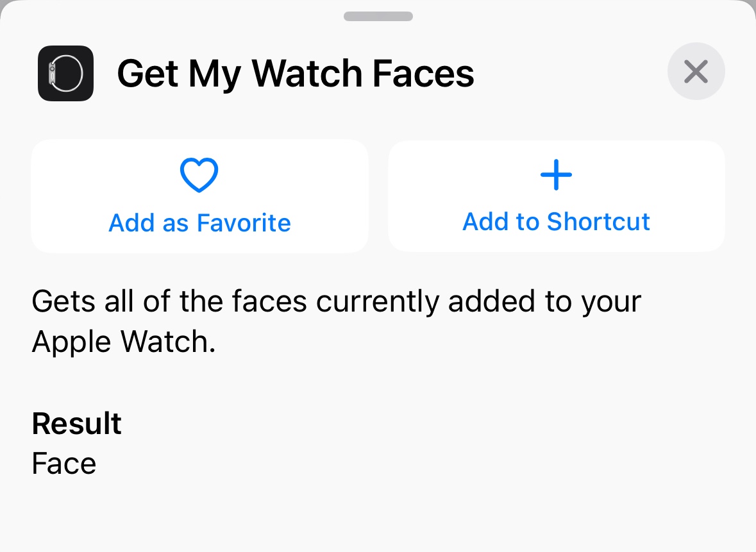
Task: Click the word Faces in the title
Action: coord(423,73)
